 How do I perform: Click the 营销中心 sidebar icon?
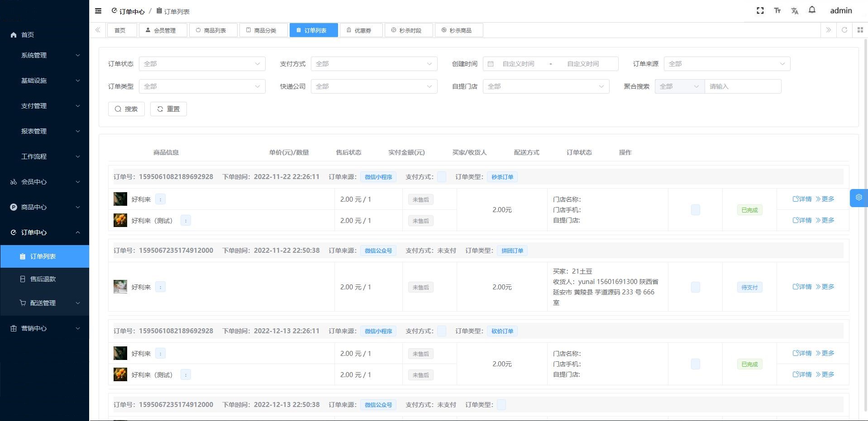click(14, 328)
